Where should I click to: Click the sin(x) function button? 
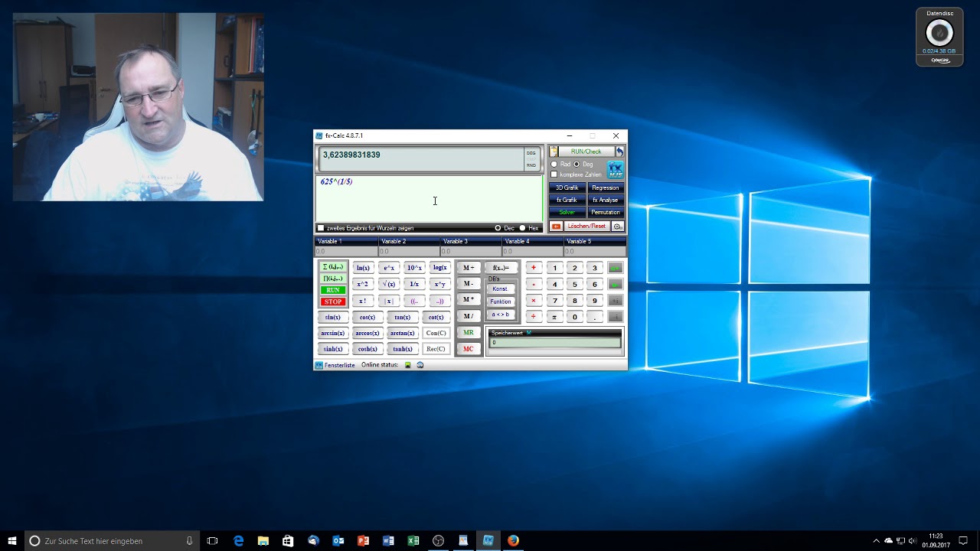[332, 318]
